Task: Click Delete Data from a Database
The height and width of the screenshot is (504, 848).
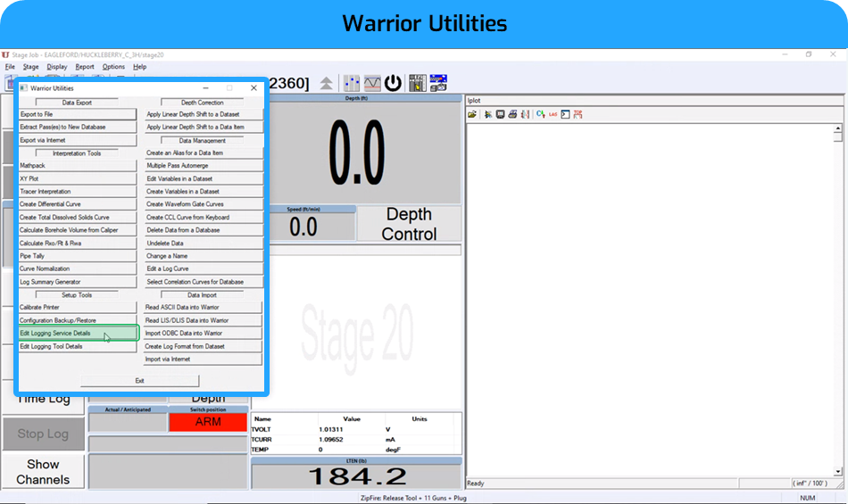Action: [x=204, y=230]
